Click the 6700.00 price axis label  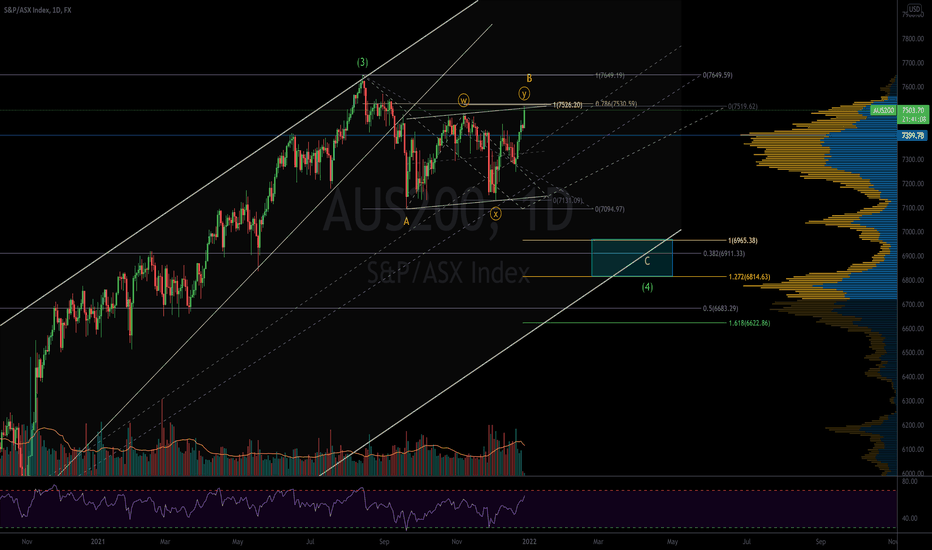click(912, 304)
